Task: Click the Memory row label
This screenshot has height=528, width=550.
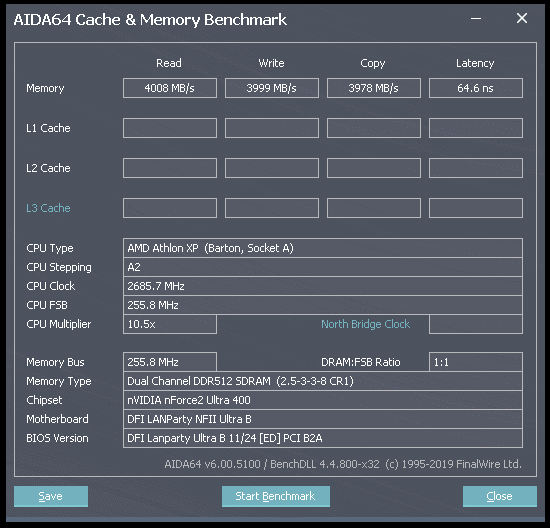Action: [x=45, y=88]
